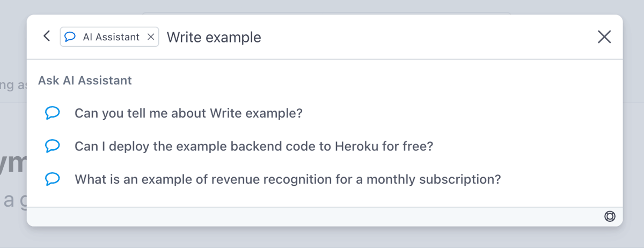Click chat icon beside the Heroku deploy question
The height and width of the screenshot is (248, 644).
52,146
